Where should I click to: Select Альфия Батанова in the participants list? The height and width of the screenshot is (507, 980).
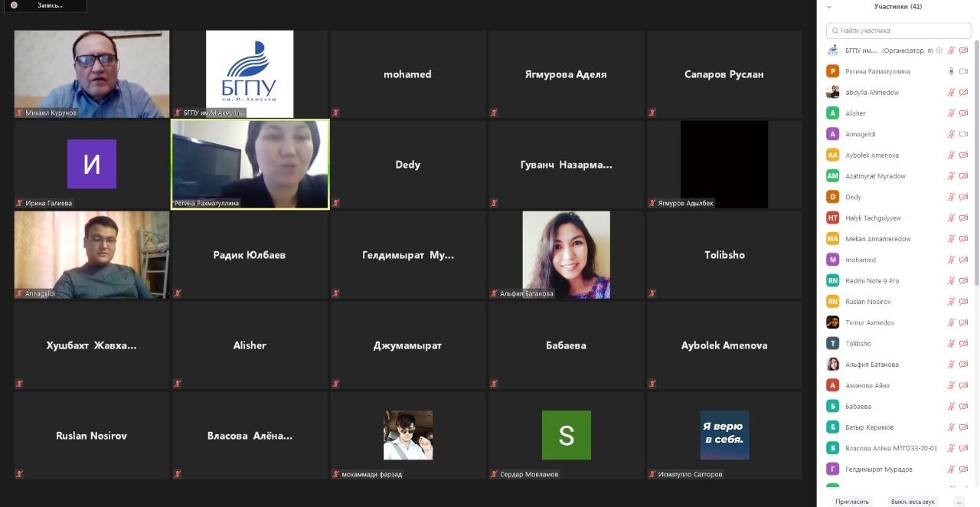[871, 365]
